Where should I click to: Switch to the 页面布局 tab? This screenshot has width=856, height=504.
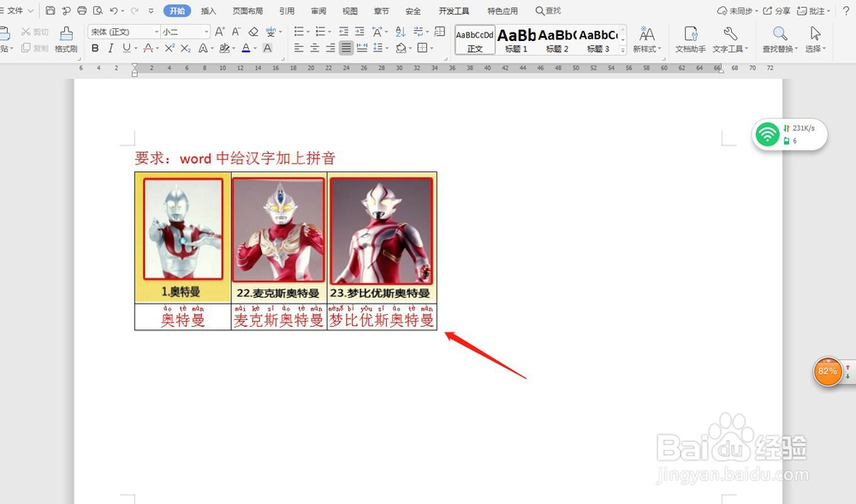click(247, 11)
